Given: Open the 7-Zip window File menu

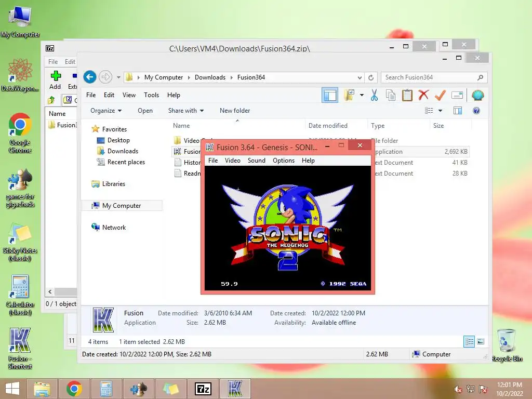Looking at the screenshot, I should (53, 62).
